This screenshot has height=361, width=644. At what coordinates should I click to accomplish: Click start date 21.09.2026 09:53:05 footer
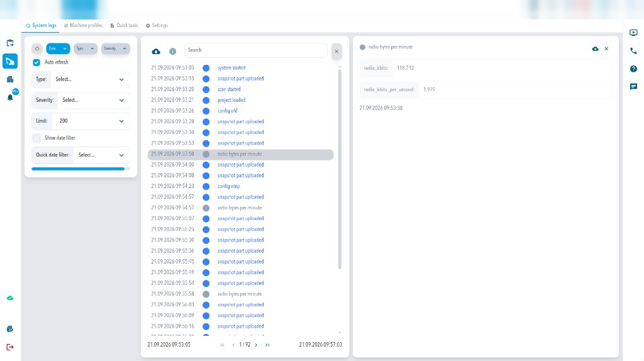pos(169,345)
